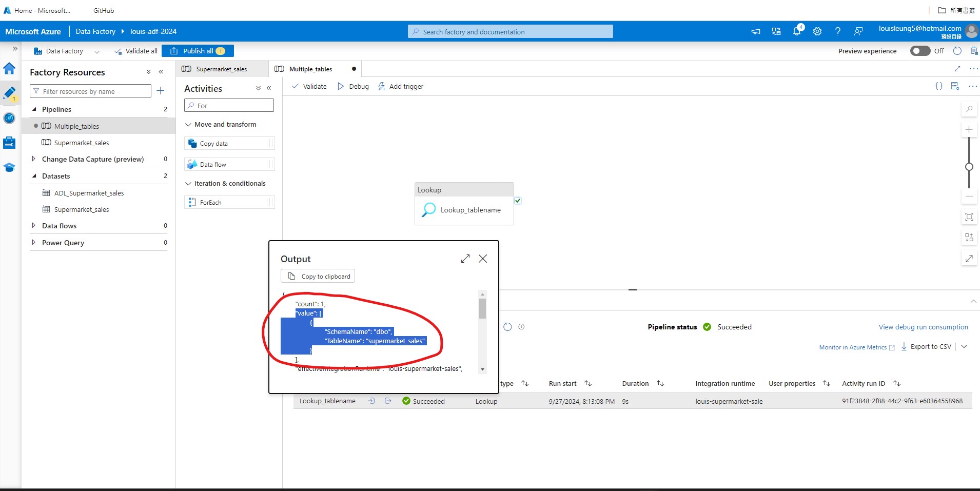This screenshot has height=491, width=980.
Task: Open View debug run consumption link
Action: coord(923,327)
